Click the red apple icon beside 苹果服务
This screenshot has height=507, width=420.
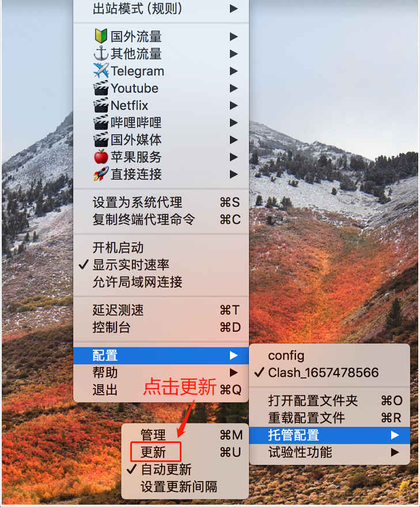coord(101,157)
